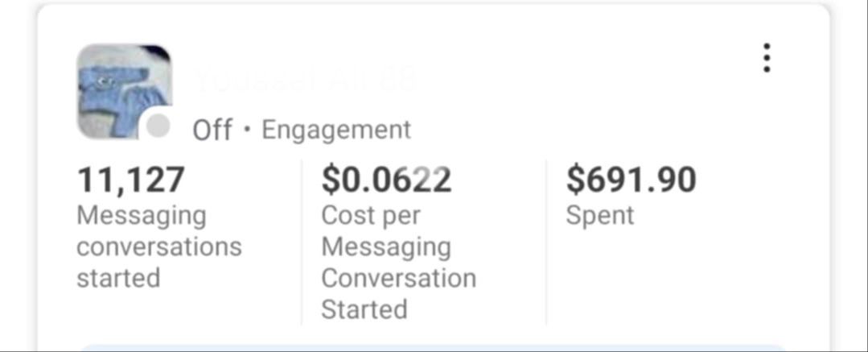868x352 pixels.
Task: Click "Messaging conversations started" metric label
Action: [x=158, y=246]
